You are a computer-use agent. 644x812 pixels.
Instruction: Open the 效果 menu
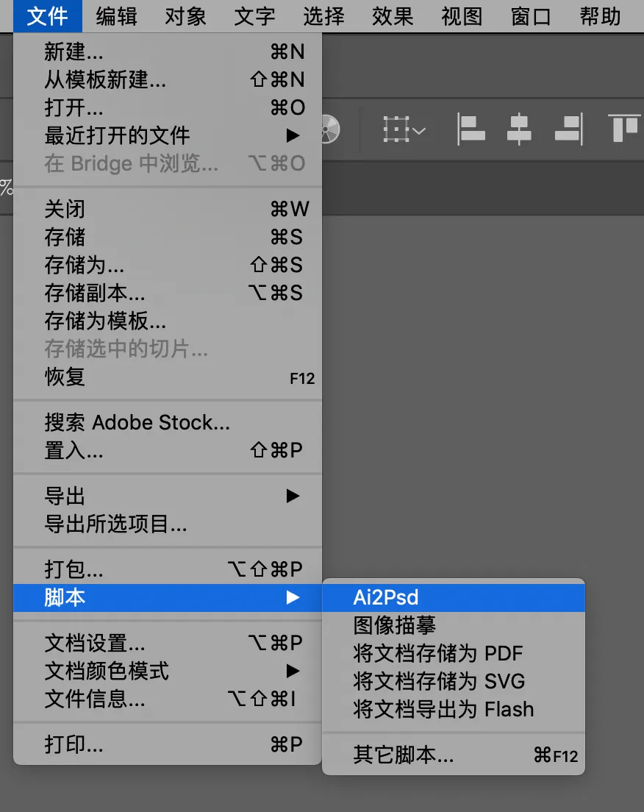[393, 17]
